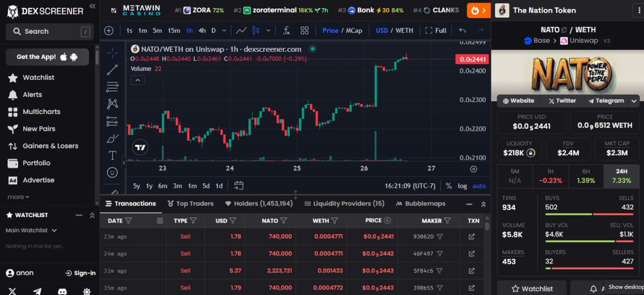Toggle the price currency icon in PRICE column
The image size is (644, 295).
coord(387,220)
